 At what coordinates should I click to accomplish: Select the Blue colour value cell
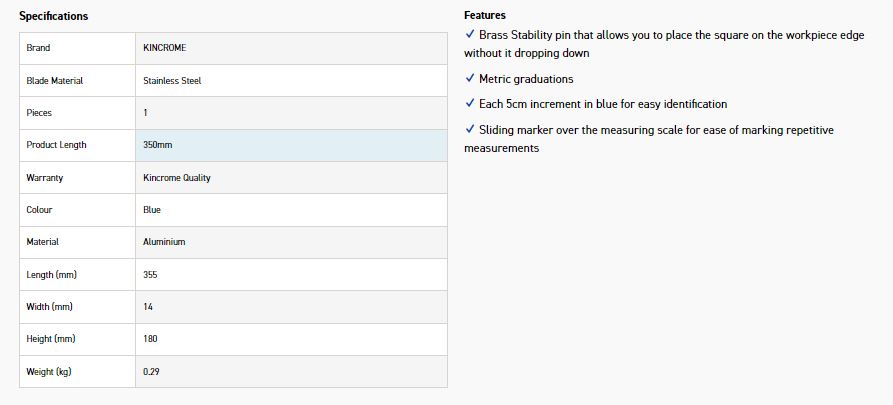152,210
